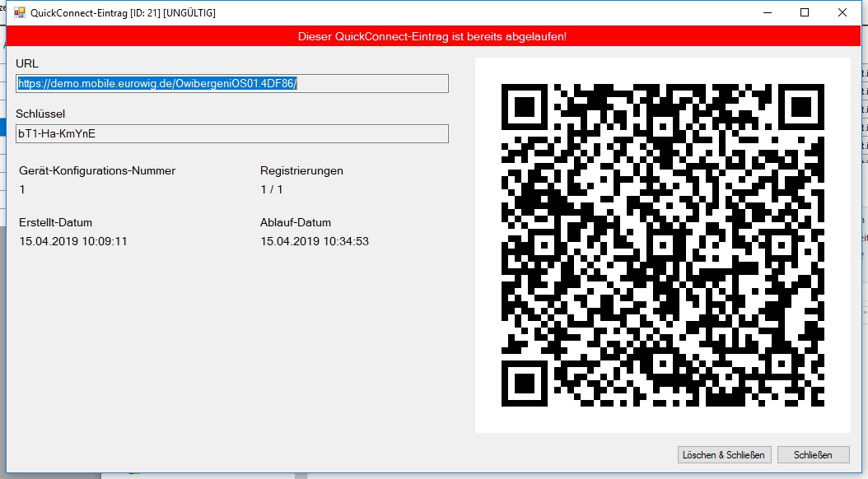Image resolution: width=868 pixels, height=479 pixels.
Task: Click the registrations value 1 / 1
Action: [x=272, y=189]
